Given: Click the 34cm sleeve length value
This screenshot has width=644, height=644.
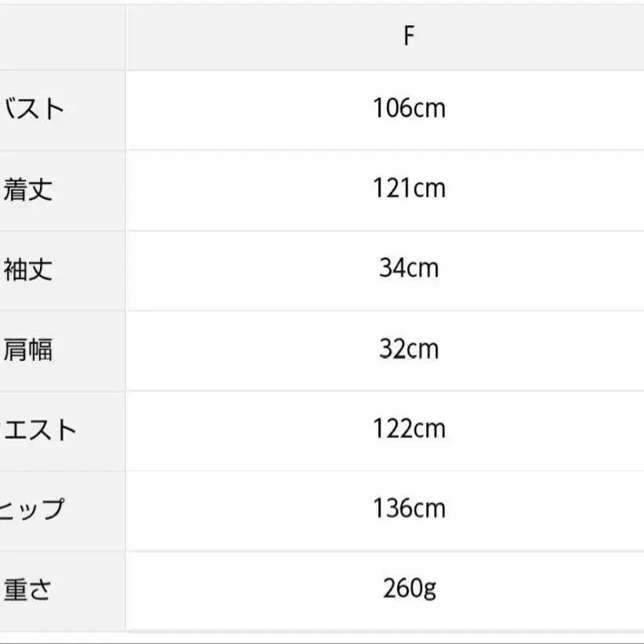Looking at the screenshot, I should [x=408, y=269].
